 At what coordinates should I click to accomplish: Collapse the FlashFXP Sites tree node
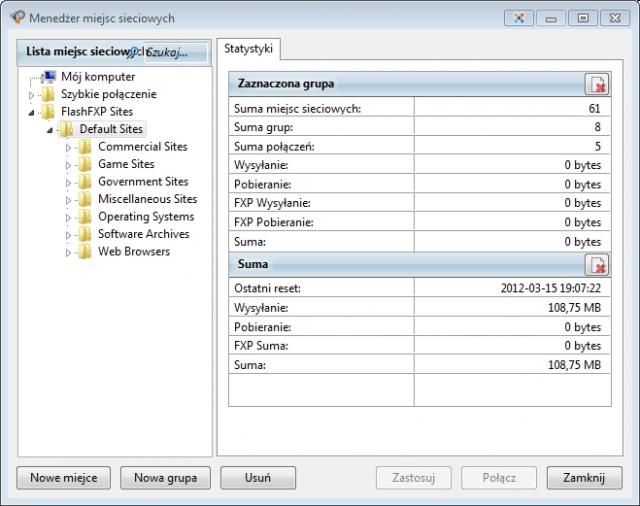click(31, 112)
